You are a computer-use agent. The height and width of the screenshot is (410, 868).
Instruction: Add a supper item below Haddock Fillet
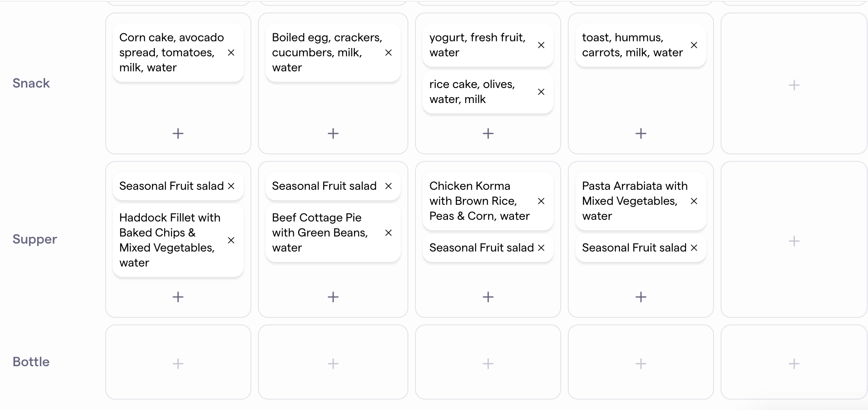pos(178,297)
